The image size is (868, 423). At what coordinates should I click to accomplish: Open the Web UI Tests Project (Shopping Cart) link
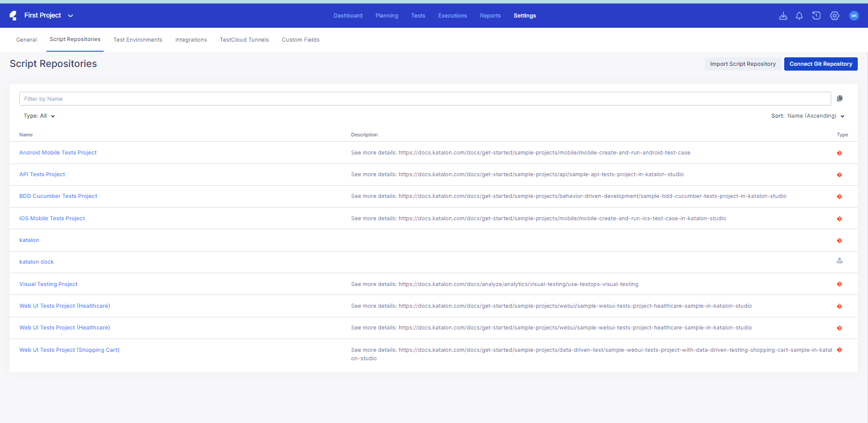(x=69, y=350)
